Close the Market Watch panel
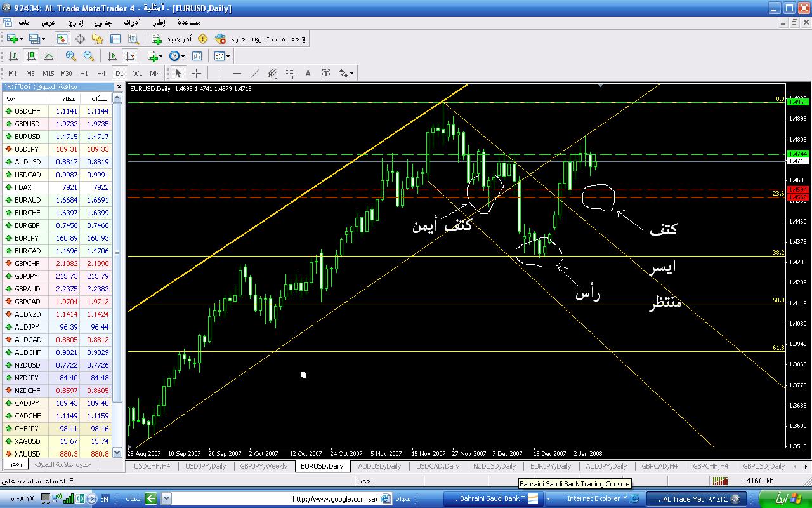This screenshot has width=812, height=508. [x=119, y=86]
